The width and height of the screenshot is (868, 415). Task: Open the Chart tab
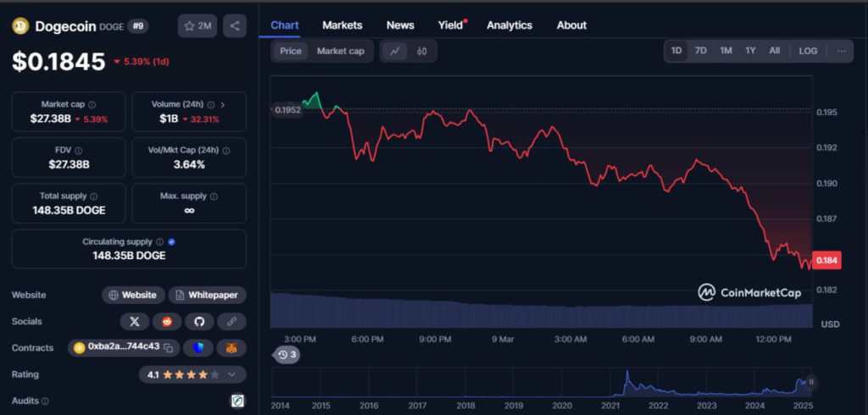pyautogui.click(x=285, y=25)
